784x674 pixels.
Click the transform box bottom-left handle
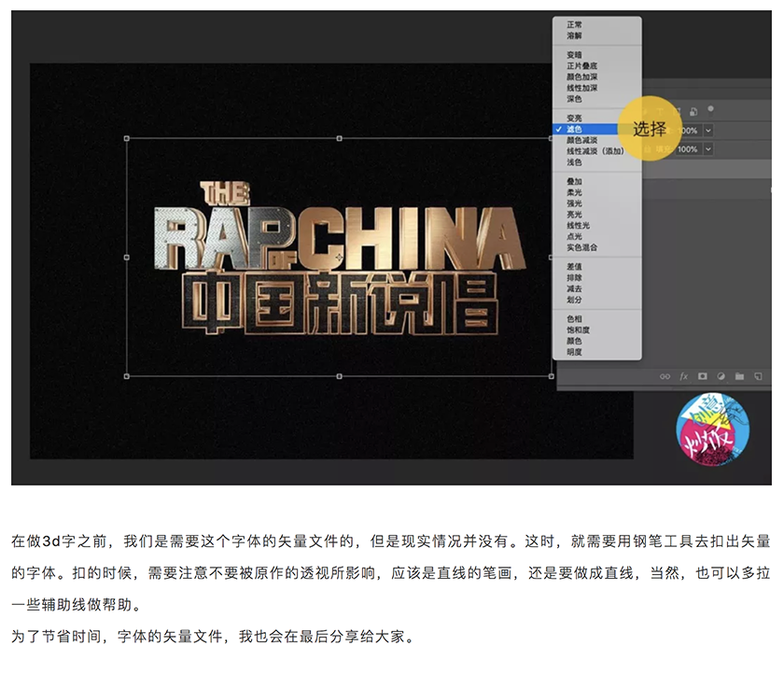(x=127, y=376)
